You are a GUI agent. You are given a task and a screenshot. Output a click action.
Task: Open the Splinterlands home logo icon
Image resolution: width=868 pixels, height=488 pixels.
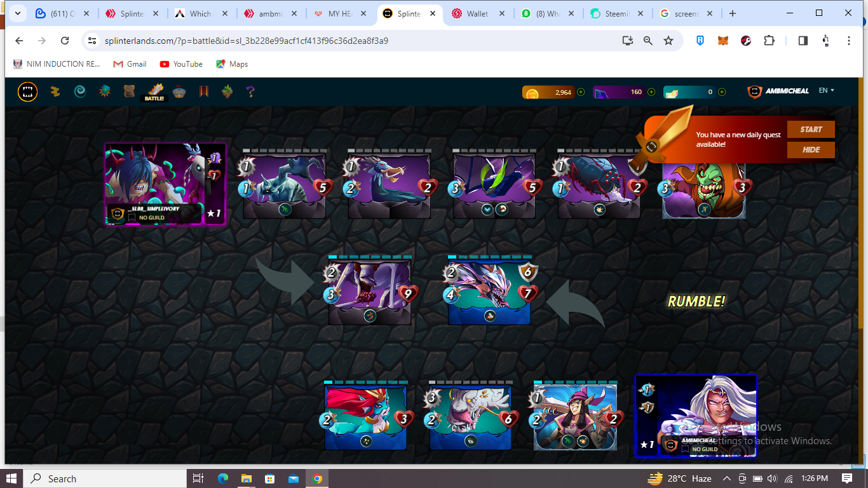click(x=27, y=92)
